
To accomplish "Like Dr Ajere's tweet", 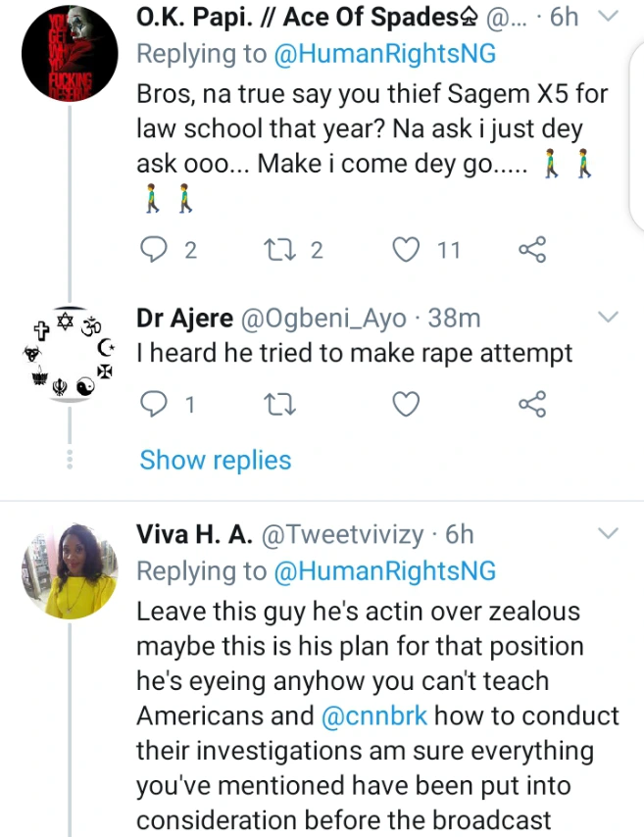I will tap(406, 403).
